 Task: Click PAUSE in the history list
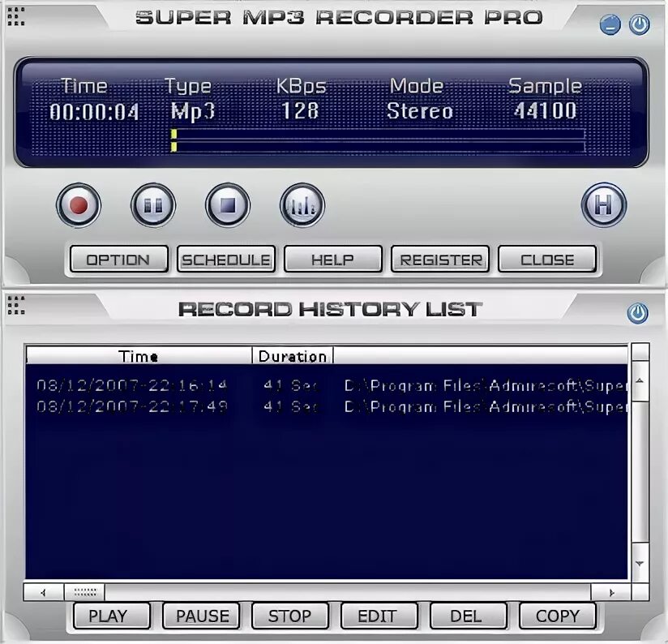coord(201,616)
